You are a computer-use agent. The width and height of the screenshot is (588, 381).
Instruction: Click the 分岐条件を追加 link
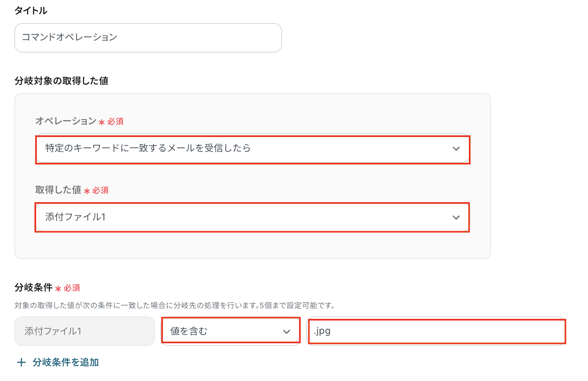click(65, 362)
